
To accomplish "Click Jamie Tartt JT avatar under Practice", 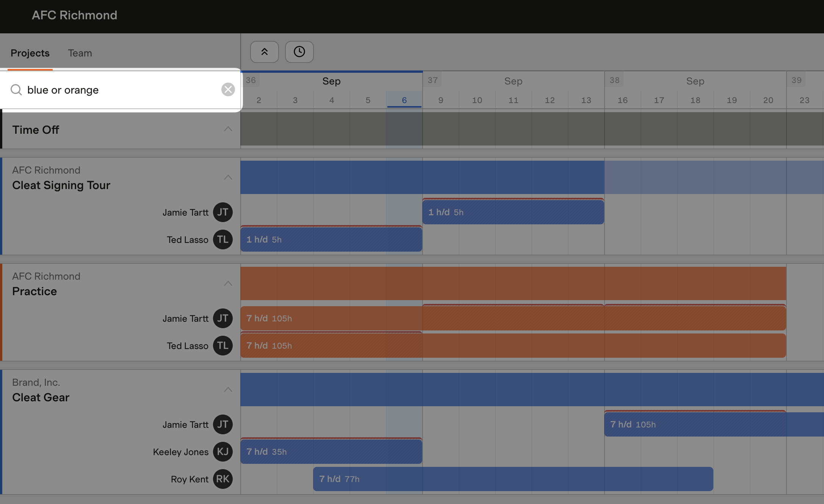I will click(x=223, y=318).
